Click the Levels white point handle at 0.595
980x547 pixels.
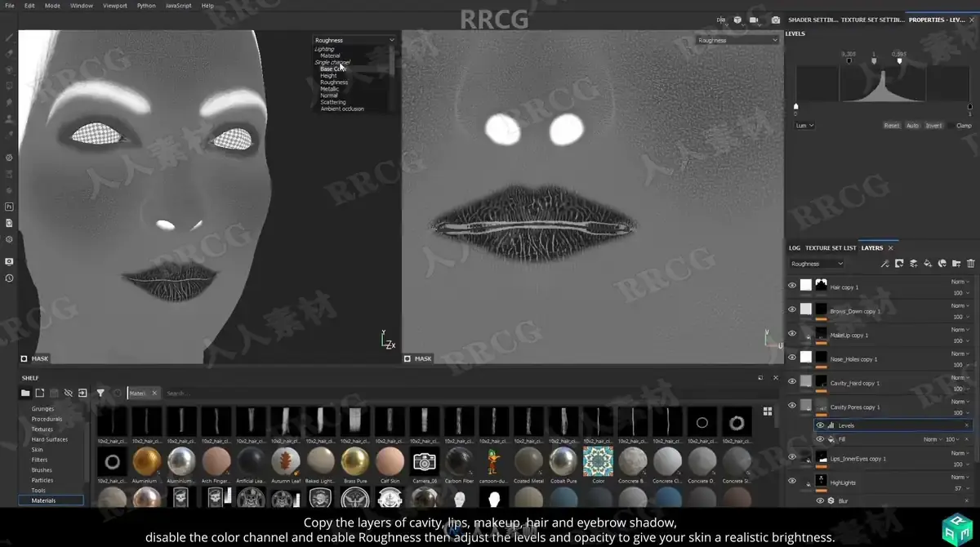[900, 60]
